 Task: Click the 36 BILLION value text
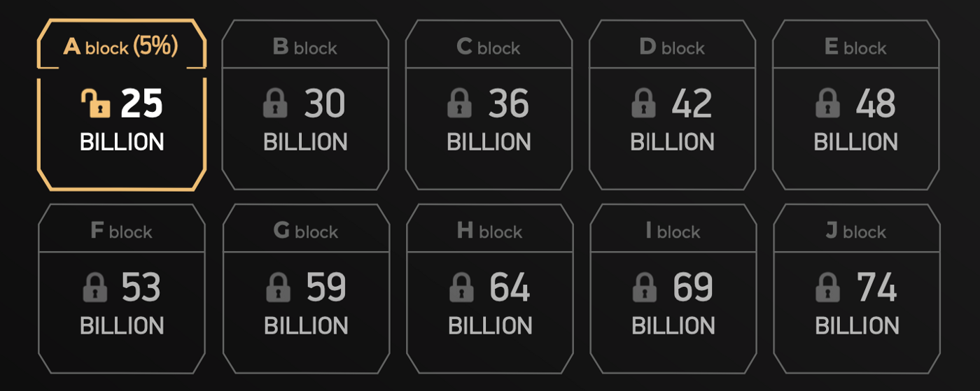(x=489, y=122)
